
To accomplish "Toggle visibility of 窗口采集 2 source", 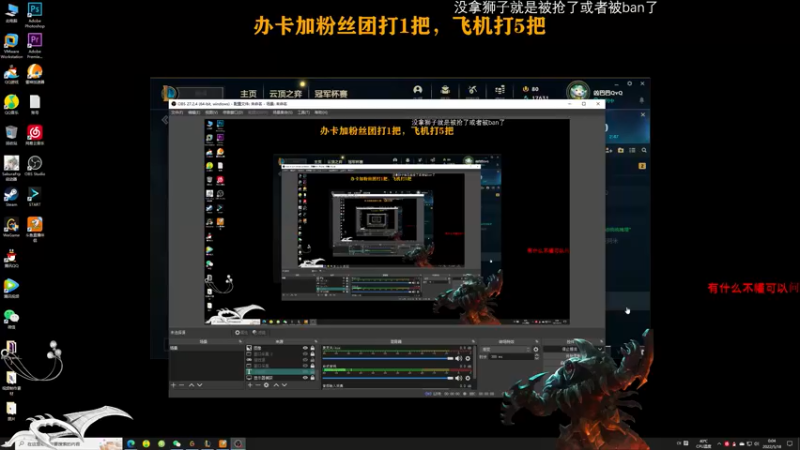I will coord(305,354).
